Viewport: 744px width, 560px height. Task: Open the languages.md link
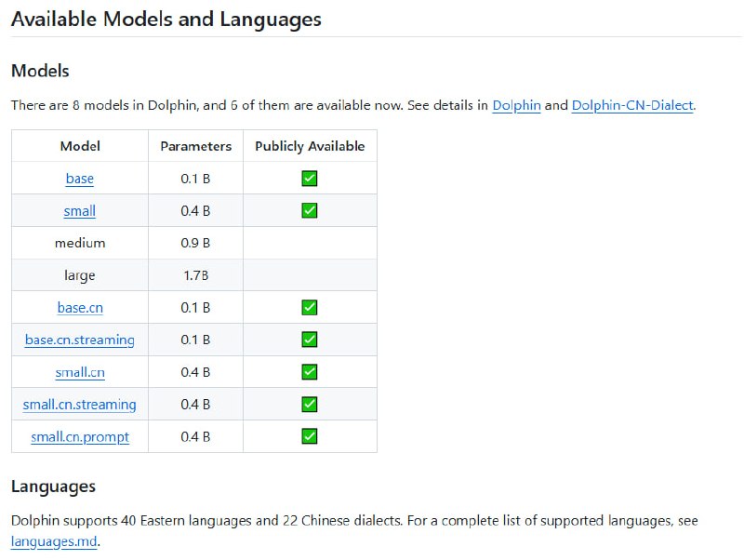pyautogui.click(x=54, y=541)
